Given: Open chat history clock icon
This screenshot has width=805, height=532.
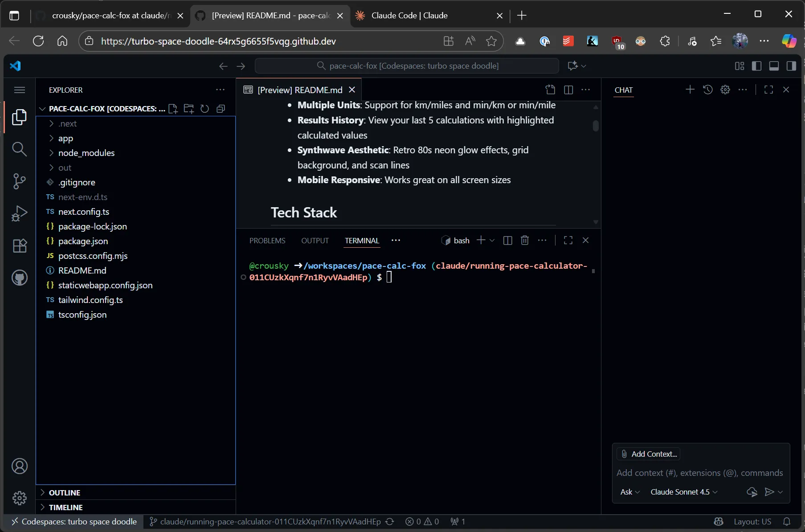Looking at the screenshot, I should pos(708,90).
